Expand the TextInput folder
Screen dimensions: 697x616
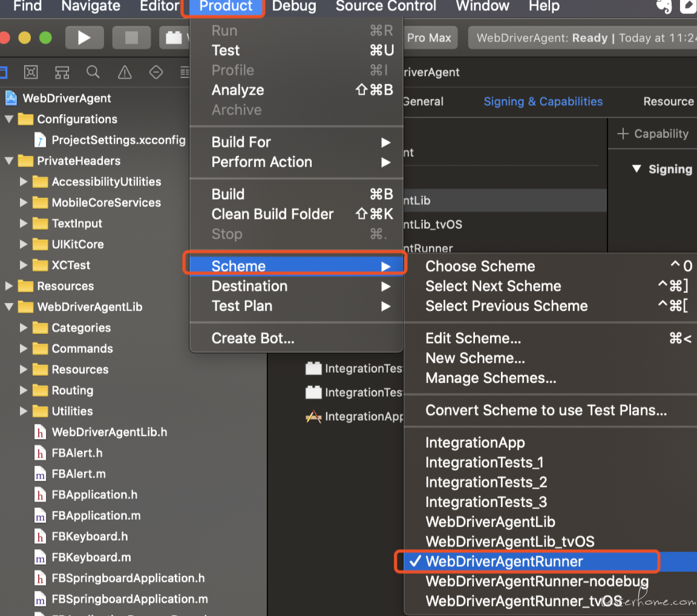pyautogui.click(x=24, y=223)
